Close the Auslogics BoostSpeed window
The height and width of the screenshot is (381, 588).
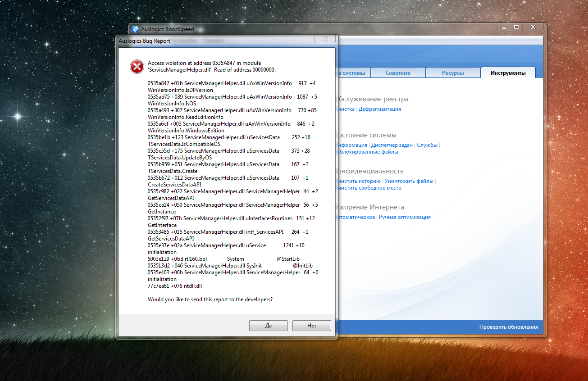(533, 27)
